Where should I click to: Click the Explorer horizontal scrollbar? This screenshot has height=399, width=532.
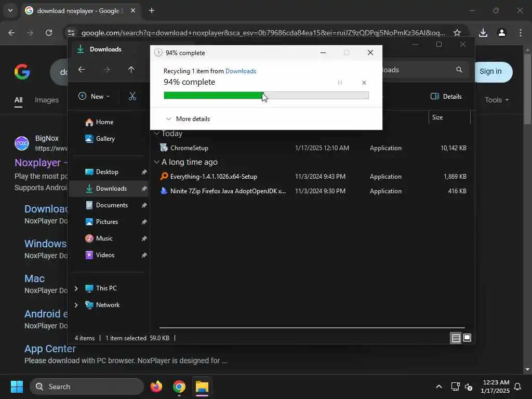click(312, 328)
